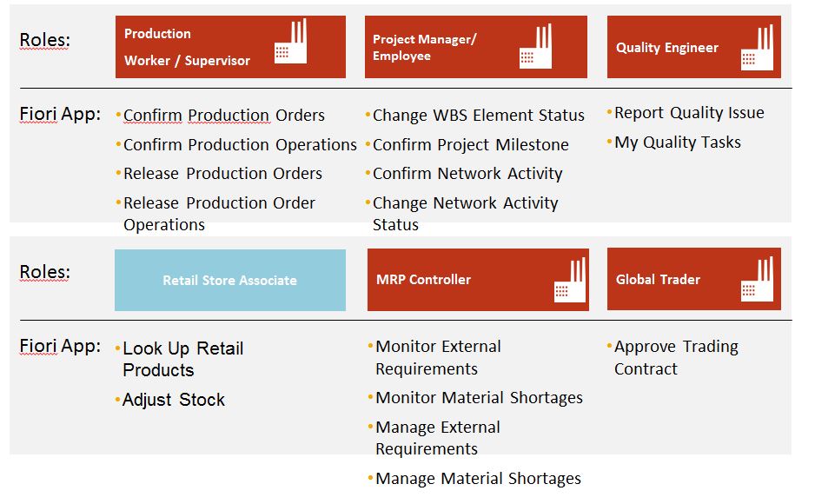Open Adjust Stock app
815x504 pixels.
pos(173,400)
